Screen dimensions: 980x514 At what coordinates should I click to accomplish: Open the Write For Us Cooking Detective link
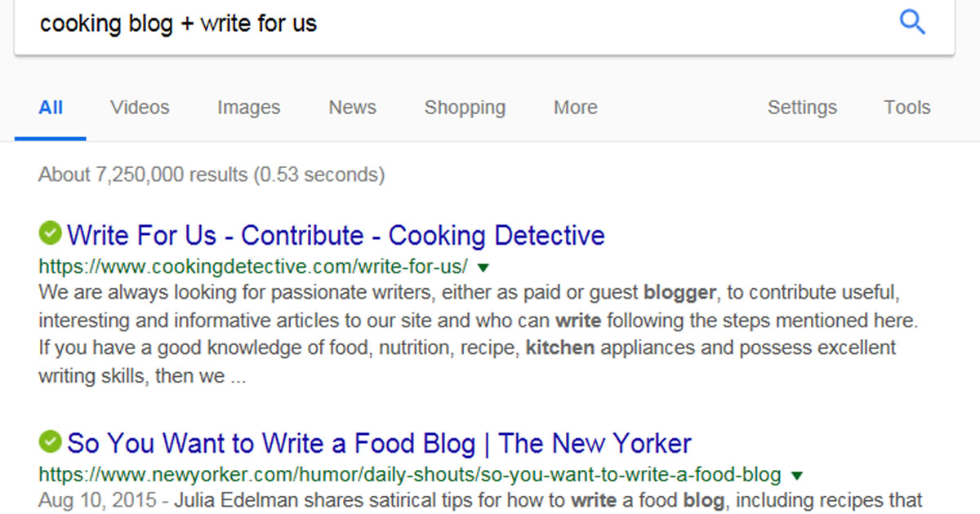(336, 235)
